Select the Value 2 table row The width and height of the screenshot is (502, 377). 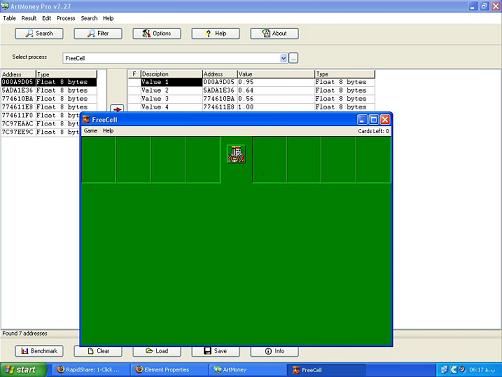[251, 90]
